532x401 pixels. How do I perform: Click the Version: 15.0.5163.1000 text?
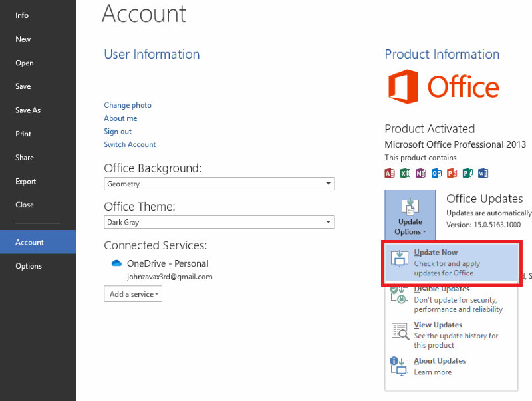click(x=483, y=225)
